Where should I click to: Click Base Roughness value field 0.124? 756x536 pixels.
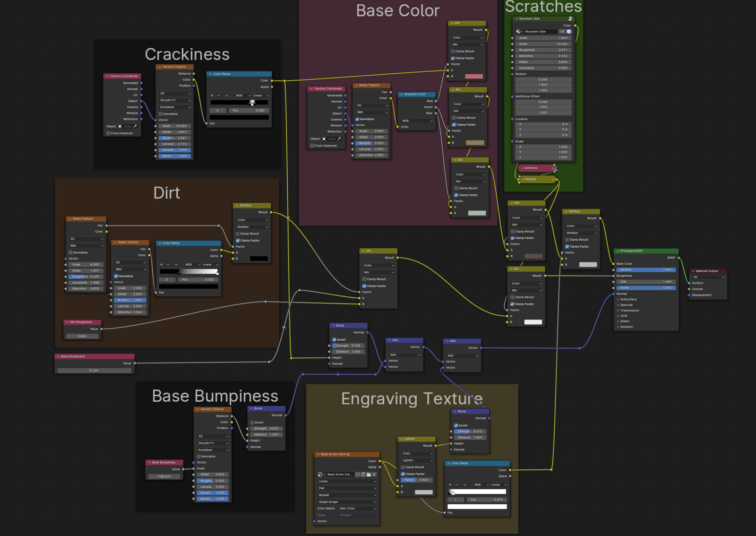click(x=94, y=371)
